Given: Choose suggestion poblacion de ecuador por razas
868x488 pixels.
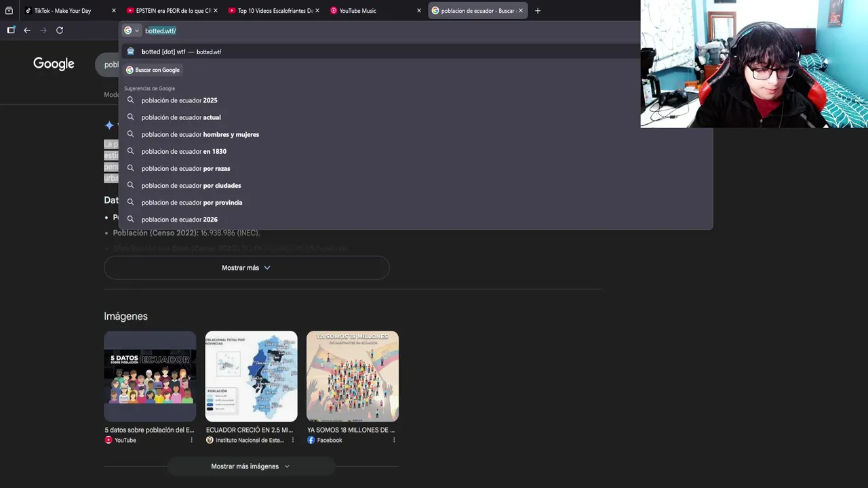Looking at the screenshot, I should pyautogui.click(x=416, y=168).
